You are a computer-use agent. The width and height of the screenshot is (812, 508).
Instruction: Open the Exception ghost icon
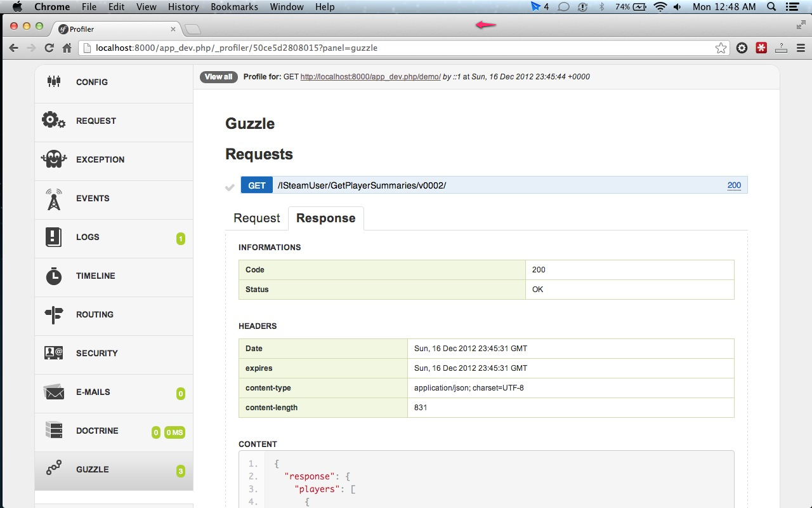(54, 159)
